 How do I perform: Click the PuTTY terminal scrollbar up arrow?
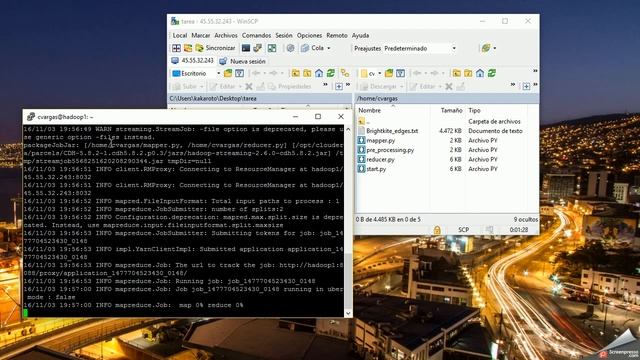(348, 129)
